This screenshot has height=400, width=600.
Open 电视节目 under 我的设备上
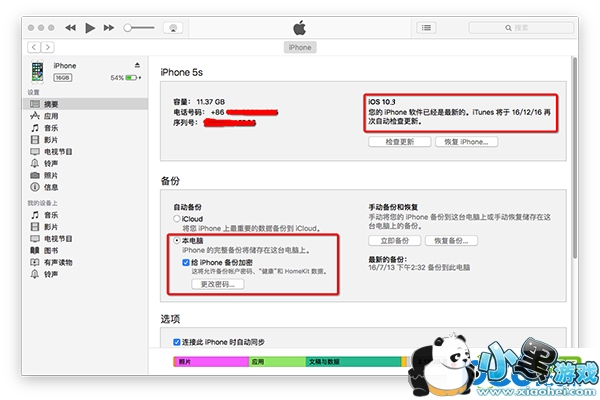tap(85, 238)
